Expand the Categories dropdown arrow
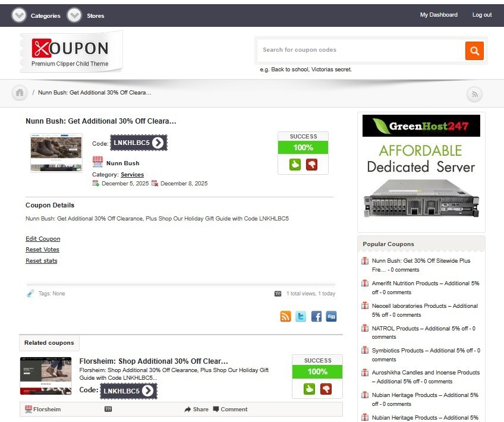The height and width of the screenshot is (422, 504). pos(18,15)
